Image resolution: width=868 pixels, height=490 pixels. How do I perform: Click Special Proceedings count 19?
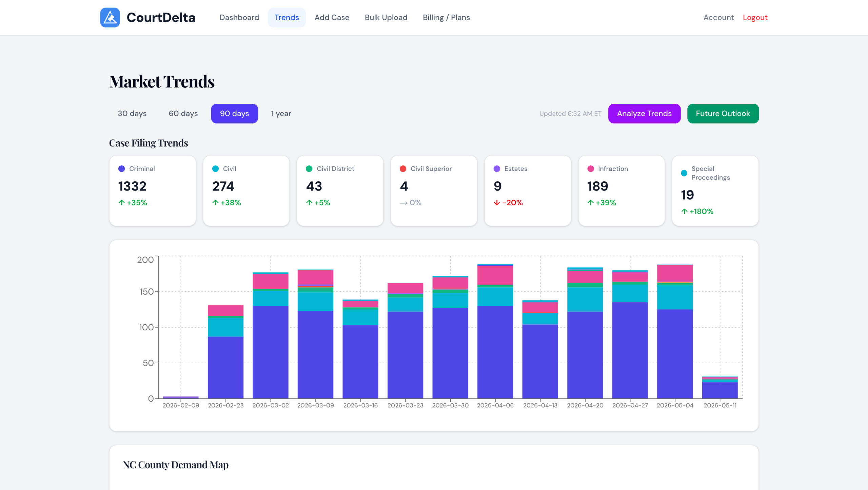(x=687, y=195)
